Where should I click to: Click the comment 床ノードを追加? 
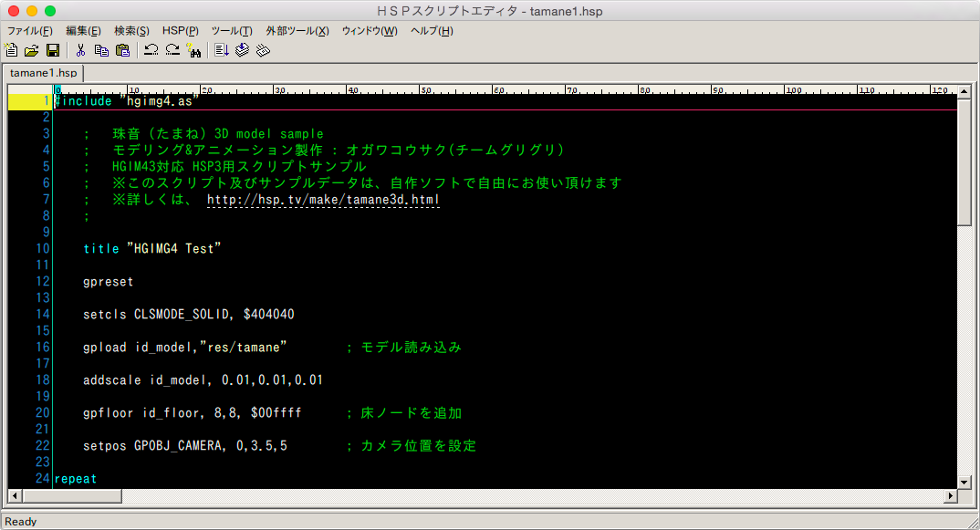coord(412,412)
